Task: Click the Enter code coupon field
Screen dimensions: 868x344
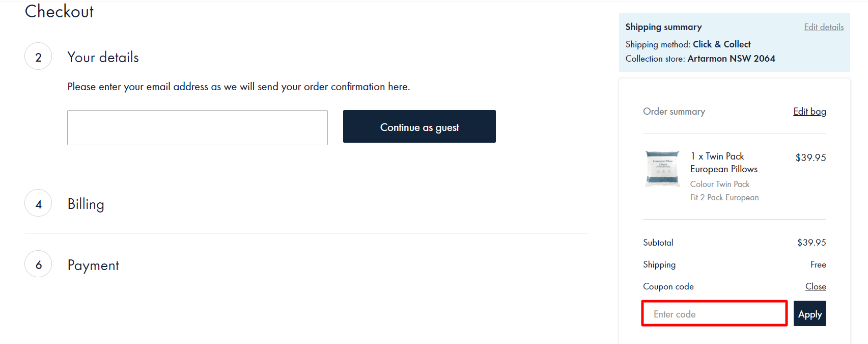Action: click(x=714, y=314)
